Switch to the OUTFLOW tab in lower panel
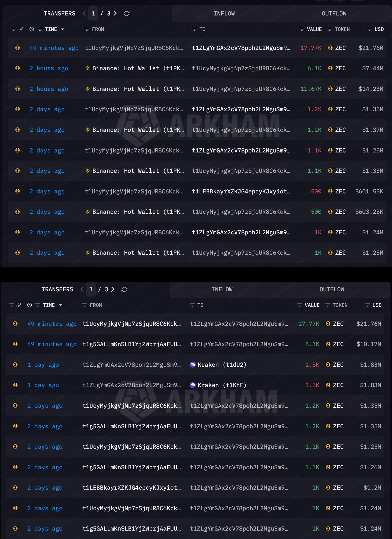 pyautogui.click(x=332, y=289)
